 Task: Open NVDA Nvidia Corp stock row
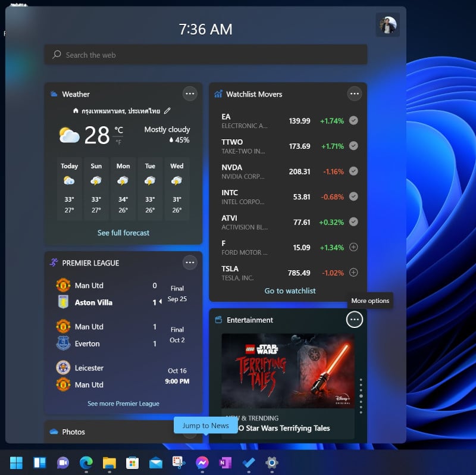289,171
